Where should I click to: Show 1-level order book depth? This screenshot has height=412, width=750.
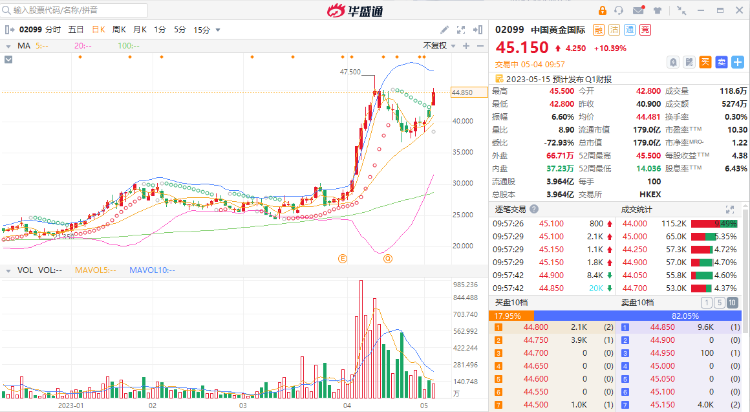(706, 302)
